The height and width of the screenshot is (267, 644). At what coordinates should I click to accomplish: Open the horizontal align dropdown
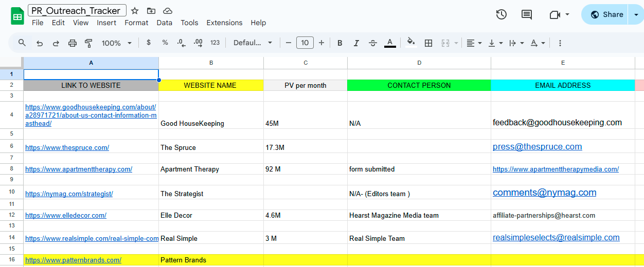pos(474,43)
